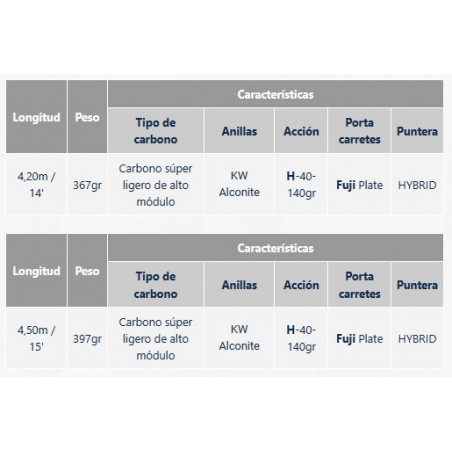Click the Puntera header in the top table
Screen dimensions: 452x452
point(417,131)
